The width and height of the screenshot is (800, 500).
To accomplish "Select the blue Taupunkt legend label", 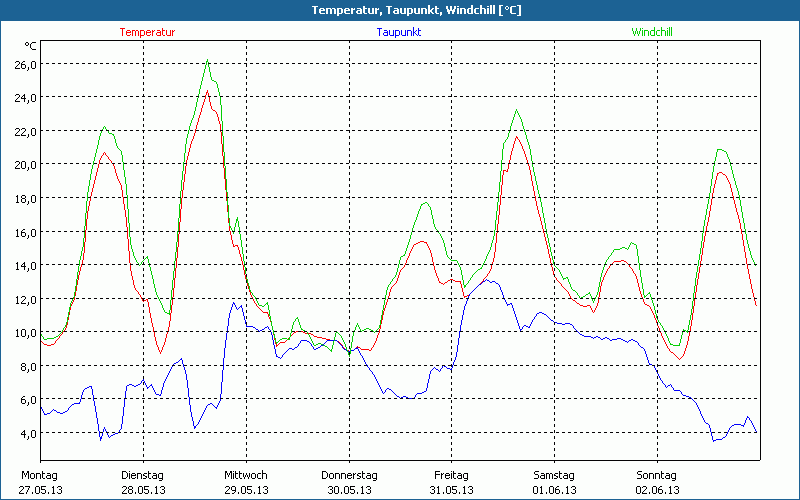I will pos(398,32).
